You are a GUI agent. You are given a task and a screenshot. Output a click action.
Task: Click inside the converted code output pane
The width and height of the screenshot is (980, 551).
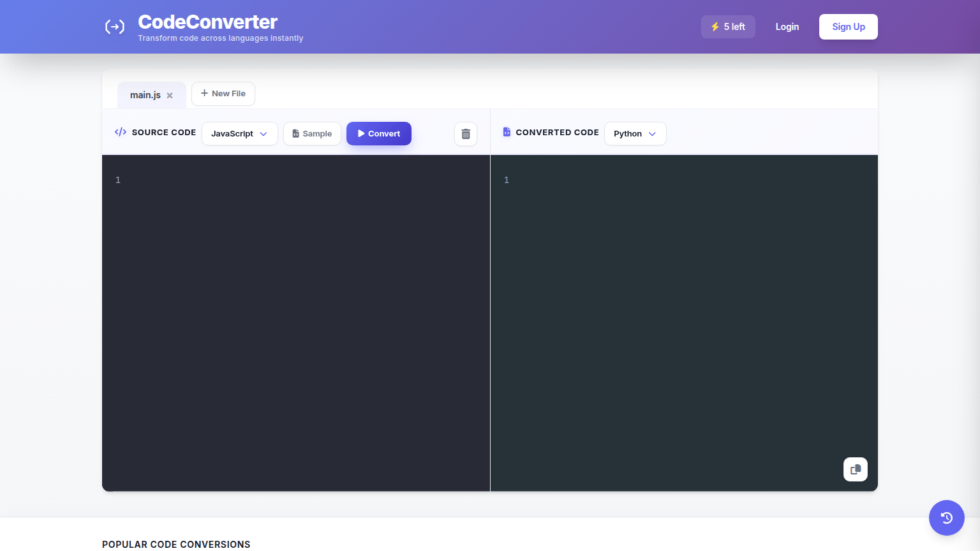pos(684,323)
